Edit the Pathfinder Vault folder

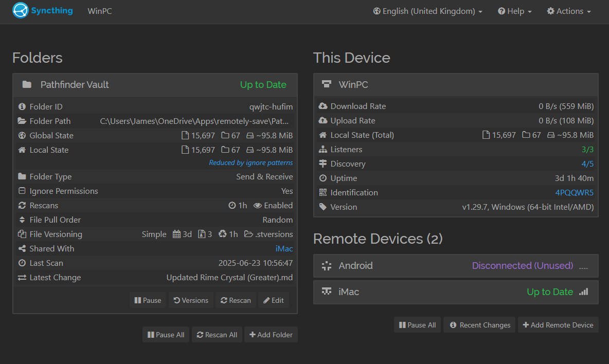274,300
